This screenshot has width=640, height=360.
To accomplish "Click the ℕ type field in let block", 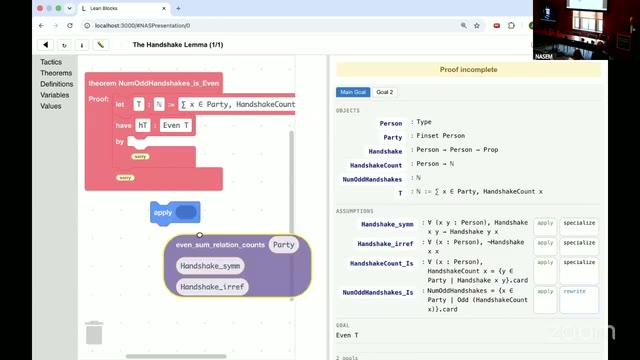I will click(159, 104).
